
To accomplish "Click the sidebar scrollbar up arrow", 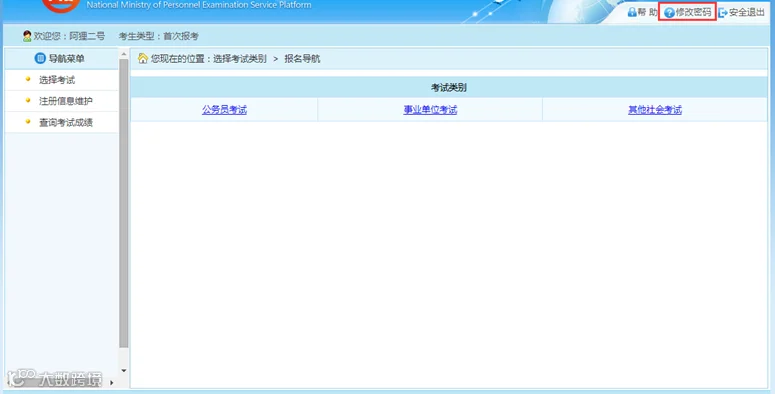I will tap(124, 53).
